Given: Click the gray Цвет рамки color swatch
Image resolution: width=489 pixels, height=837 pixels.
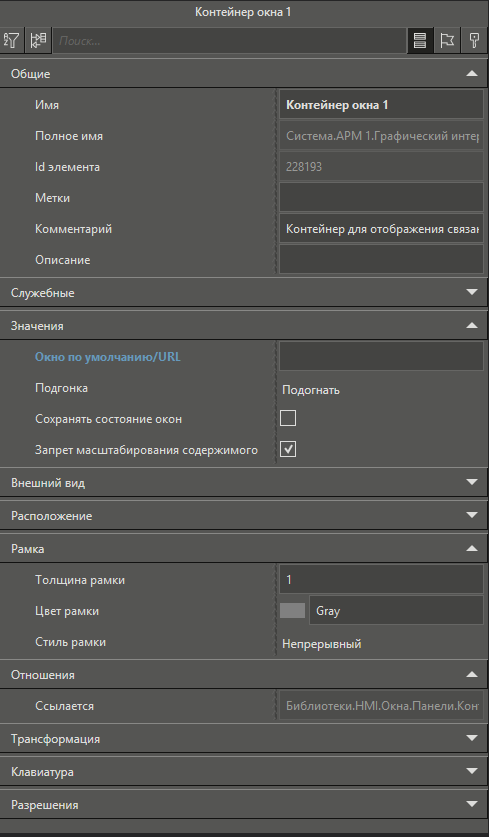Looking at the screenshot, I should [293, 611].
